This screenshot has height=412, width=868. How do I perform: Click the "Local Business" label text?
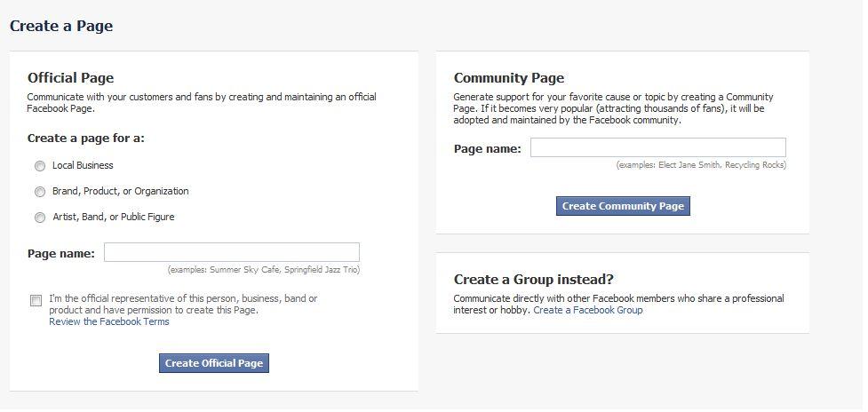click(x=83, y=166)
